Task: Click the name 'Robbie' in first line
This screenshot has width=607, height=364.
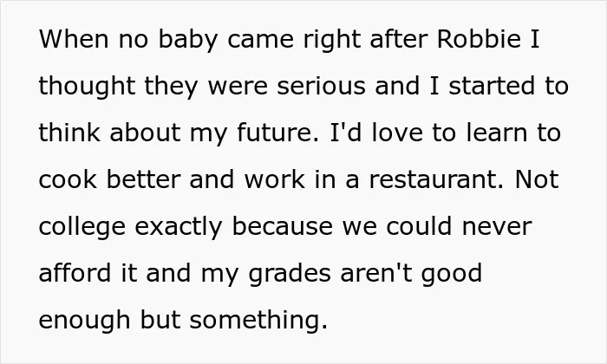Action: pyautogui.click(x=479, y=39)
